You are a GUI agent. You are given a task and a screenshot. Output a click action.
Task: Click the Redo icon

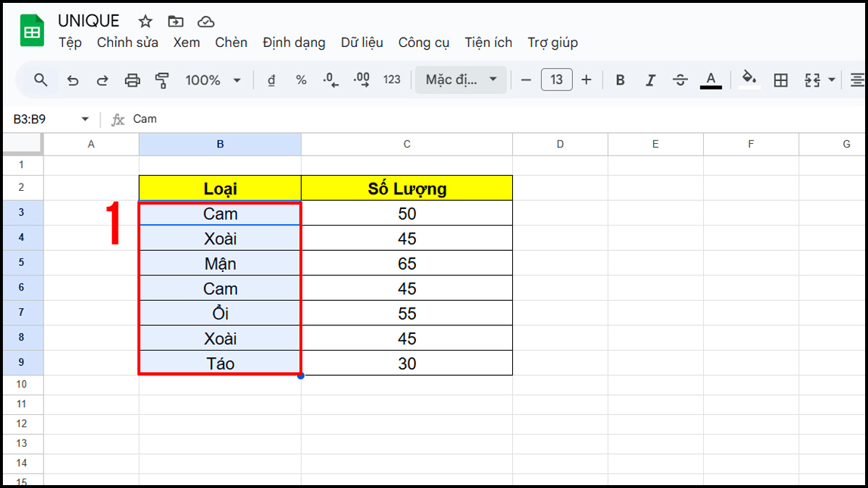click(x=102, y=80)
